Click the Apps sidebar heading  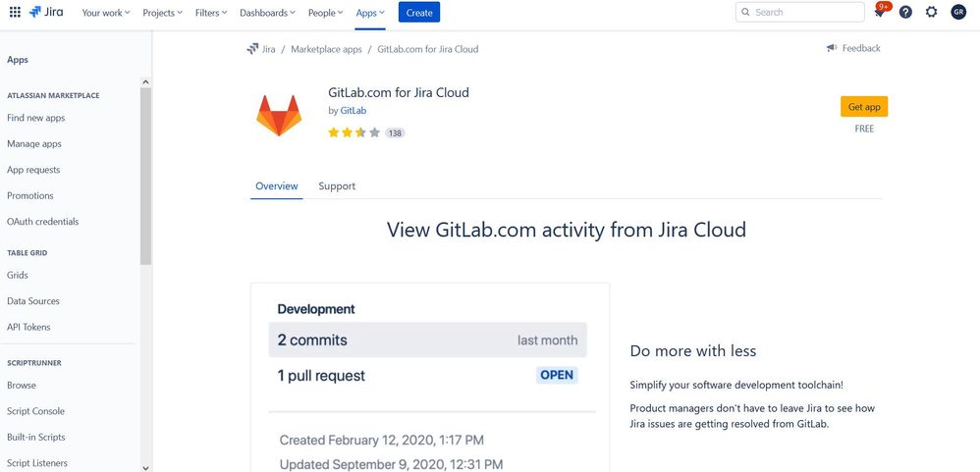[18, 60]
